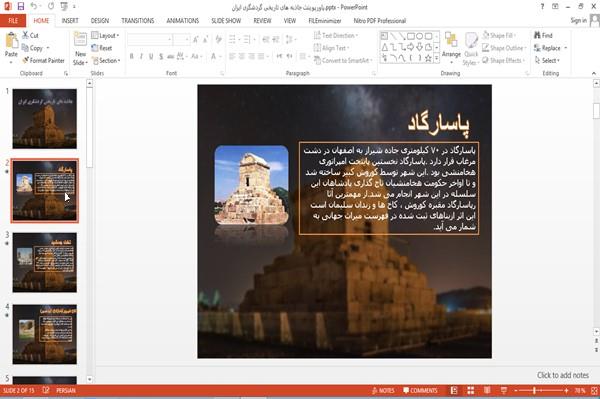Toggle Bold formatting
Screen dimensions: 600x399
132,57
